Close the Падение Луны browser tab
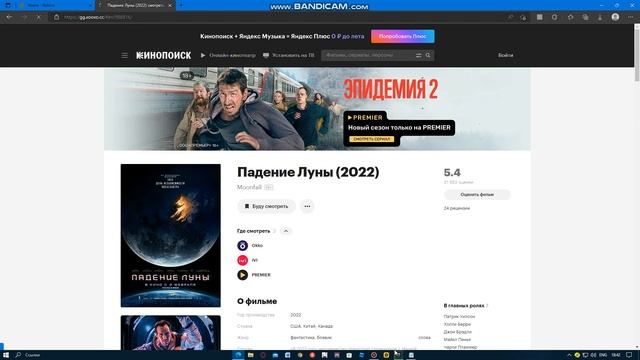The width and height of the screenshot is (640, 360). point(170,5)
